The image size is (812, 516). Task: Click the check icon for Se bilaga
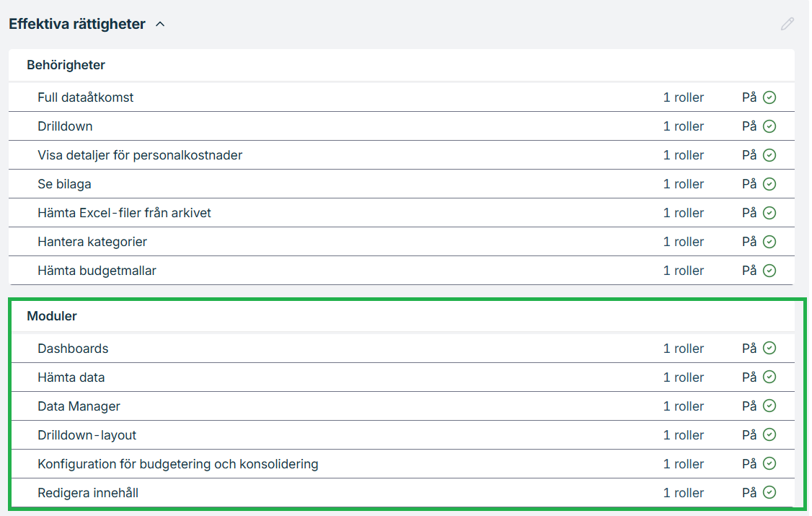pyautogui.click(x=769, y=184)
